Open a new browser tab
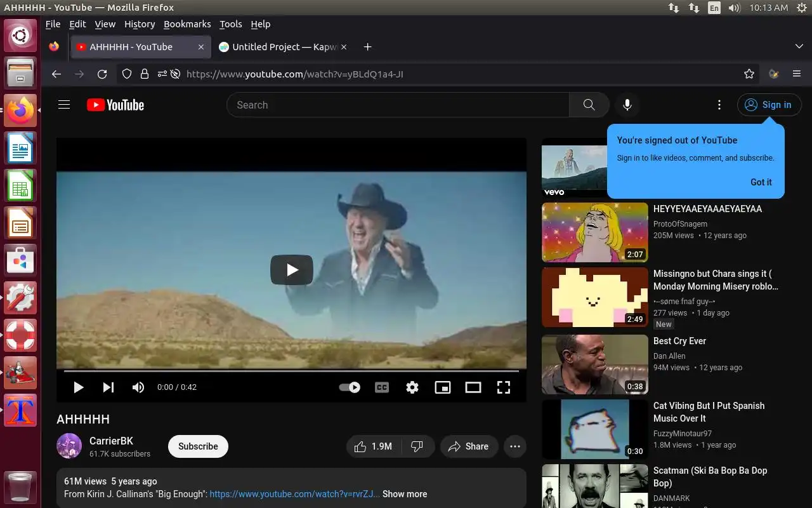Screen dimensions: 812x508 click(x=367, y=47)
